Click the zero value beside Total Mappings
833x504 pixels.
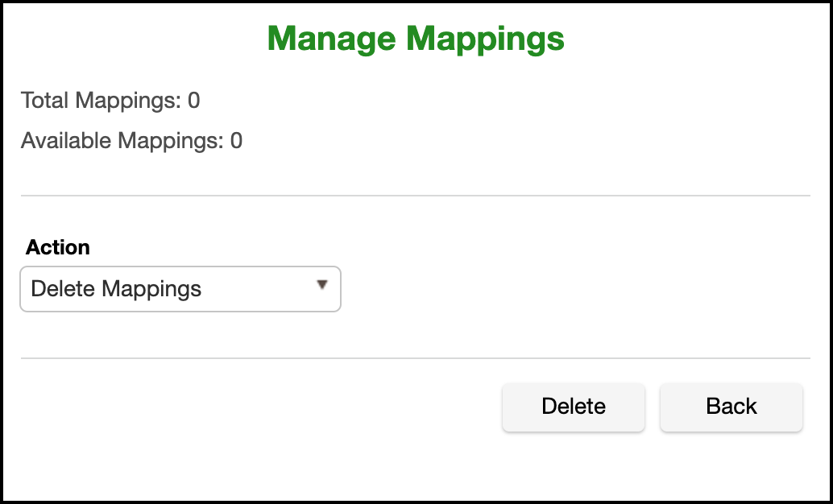click(194, 101)
